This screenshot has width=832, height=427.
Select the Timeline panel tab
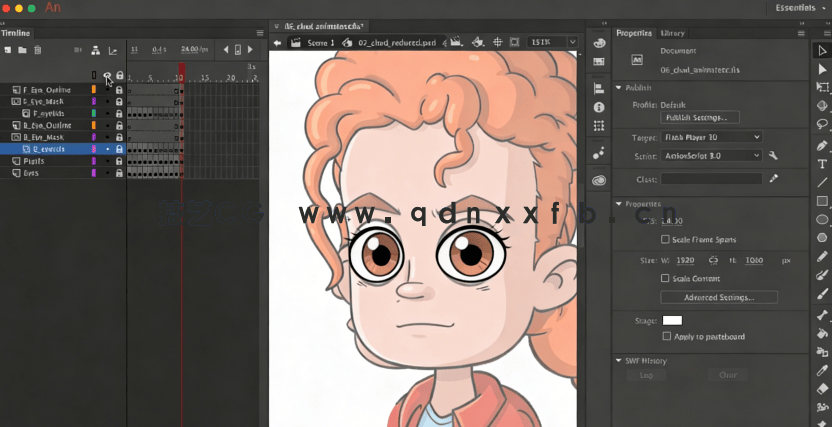point(15,33)
